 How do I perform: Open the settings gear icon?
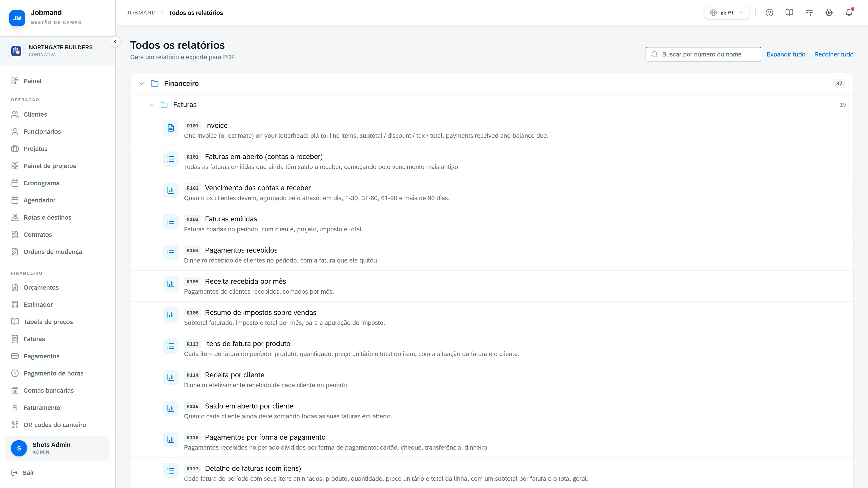click(x=829, y=13)
